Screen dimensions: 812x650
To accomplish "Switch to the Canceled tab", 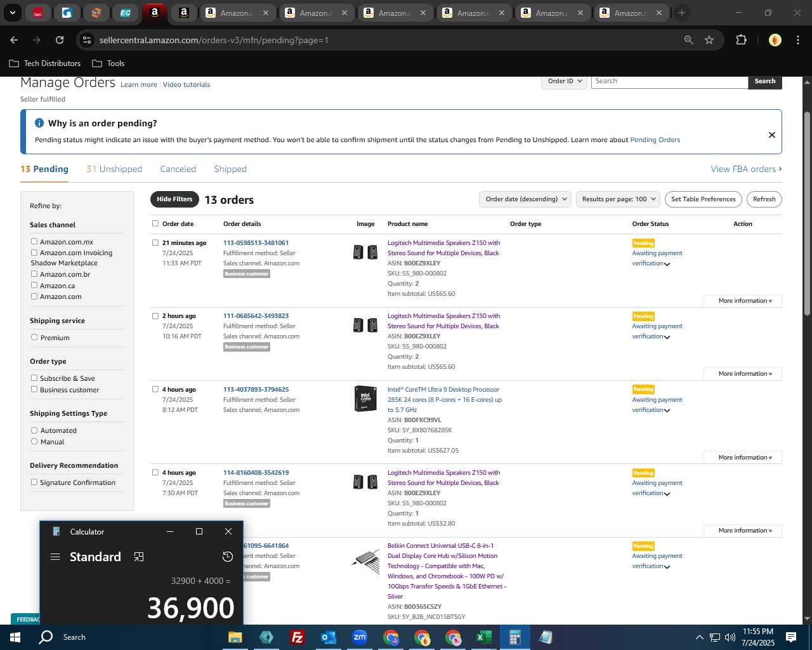I will [178, 169].
